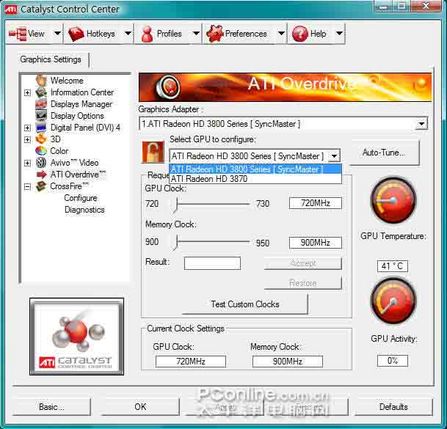
Task: Open the Graphics Adapter combo box
Action: (x=283, y=124)
